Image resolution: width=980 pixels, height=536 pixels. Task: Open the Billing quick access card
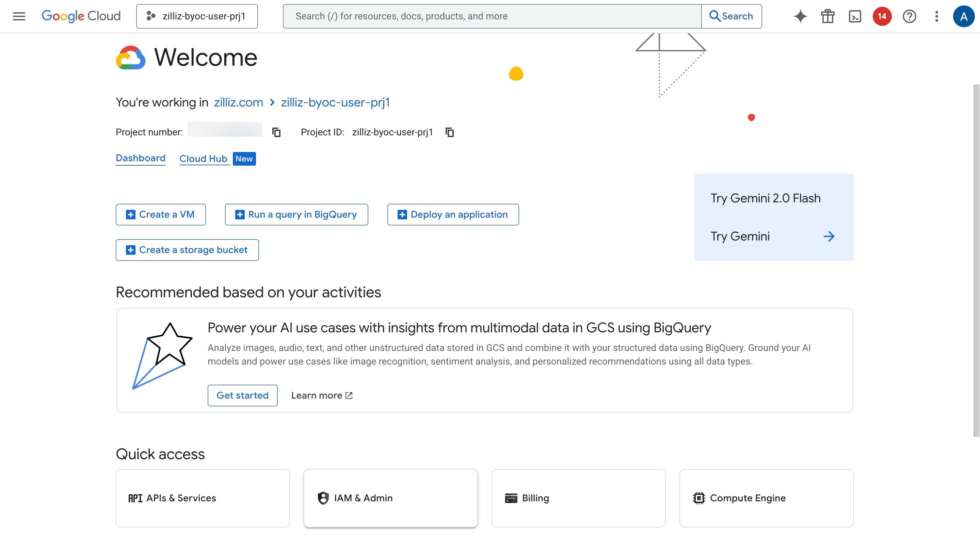(578, 498)
